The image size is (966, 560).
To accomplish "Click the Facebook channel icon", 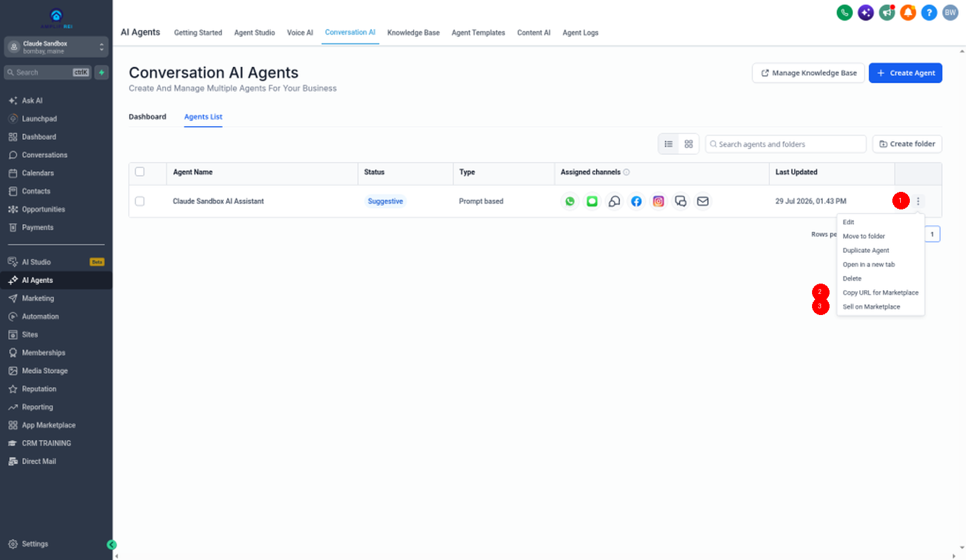I will (636, 202).
